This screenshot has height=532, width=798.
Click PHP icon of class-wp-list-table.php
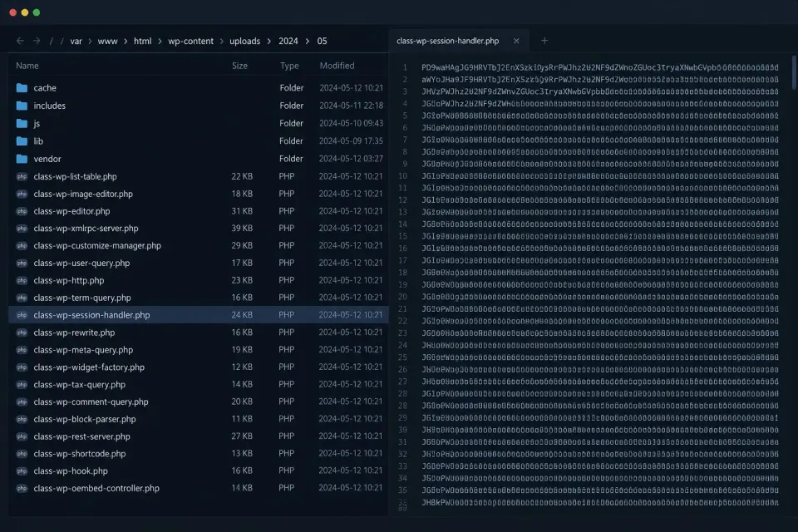click(22, 177)
